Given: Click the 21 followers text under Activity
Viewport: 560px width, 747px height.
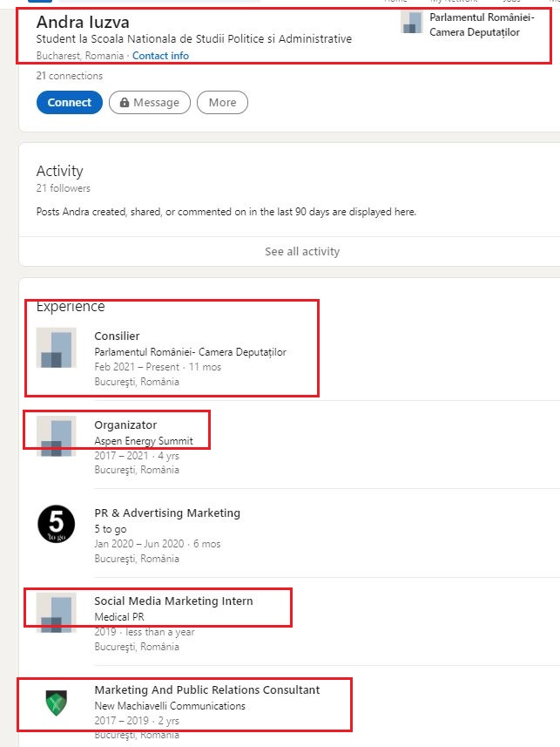Looking at the screenshot, I should (63, 188).
